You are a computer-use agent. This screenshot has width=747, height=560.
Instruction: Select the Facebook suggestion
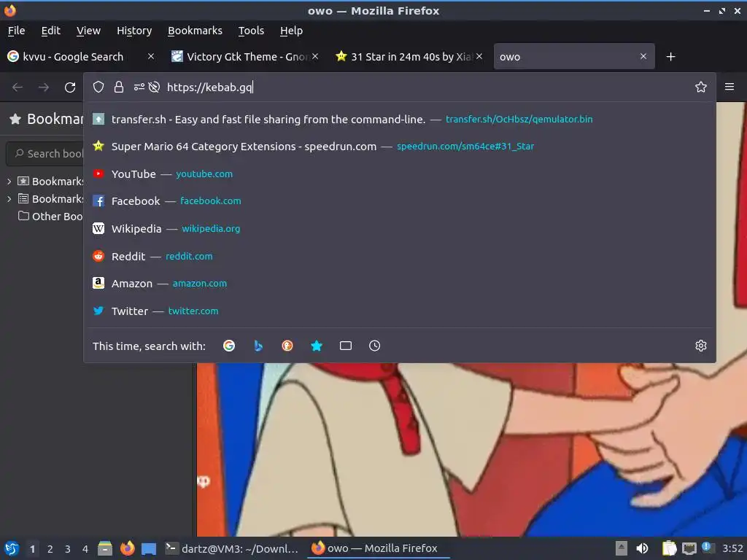[399, 201]
